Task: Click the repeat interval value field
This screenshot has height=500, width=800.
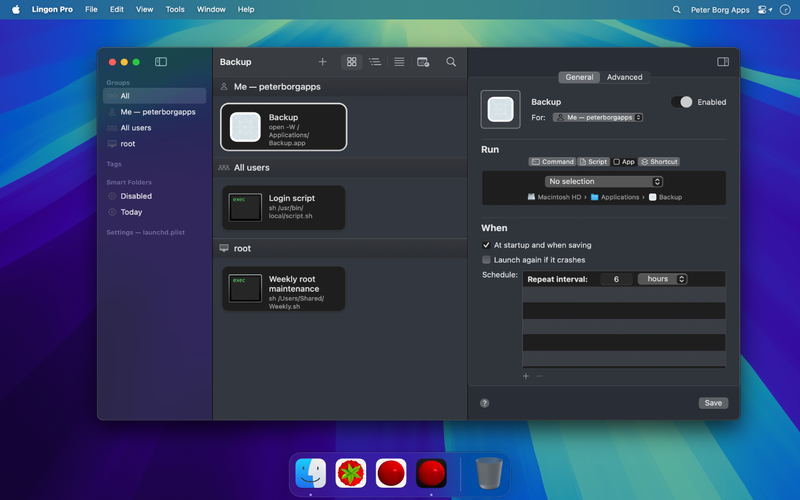Action: point(616,279)
